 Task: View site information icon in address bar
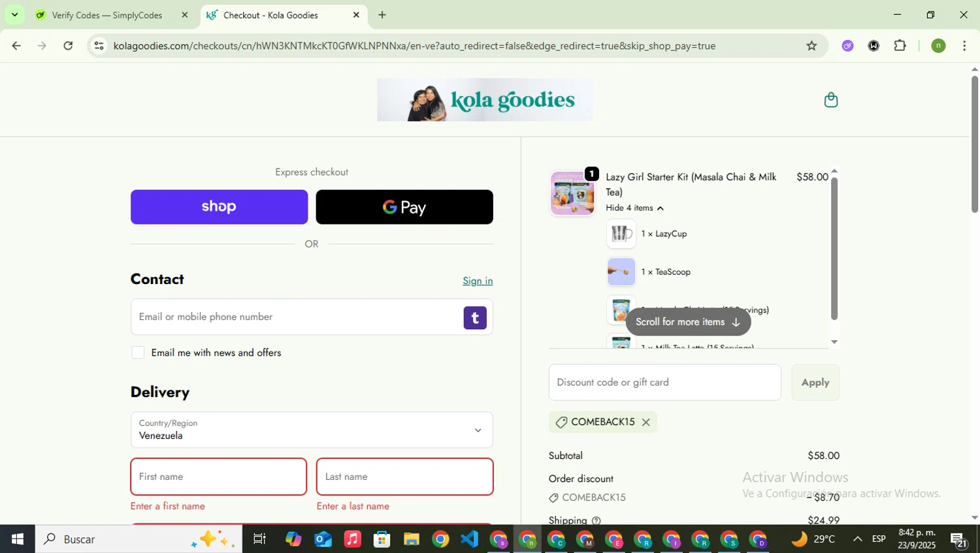tap(99, 46)
